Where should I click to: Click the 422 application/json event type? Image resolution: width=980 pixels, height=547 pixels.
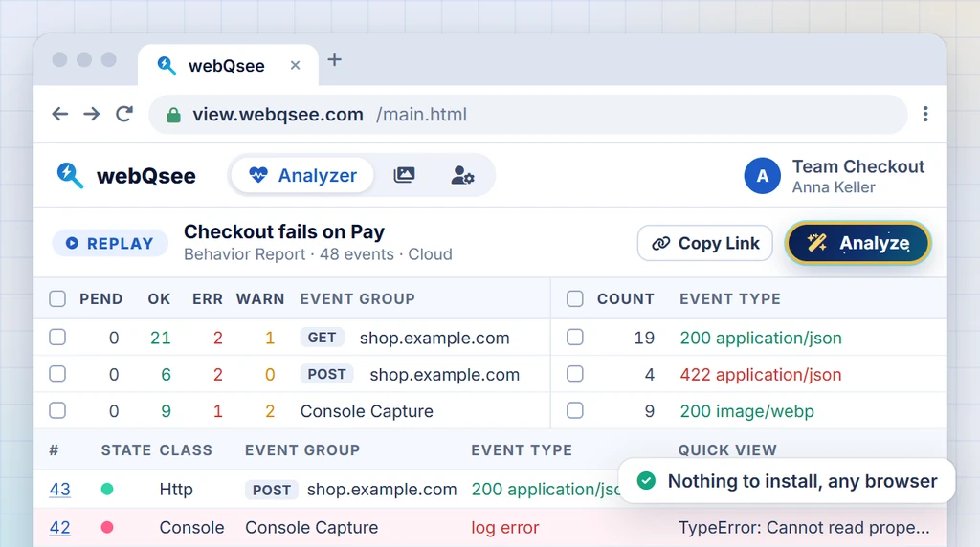[x=761, y=375]
